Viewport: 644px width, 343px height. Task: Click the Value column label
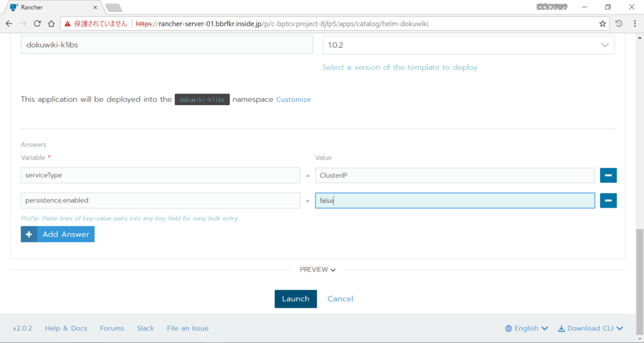coord(323,158)
